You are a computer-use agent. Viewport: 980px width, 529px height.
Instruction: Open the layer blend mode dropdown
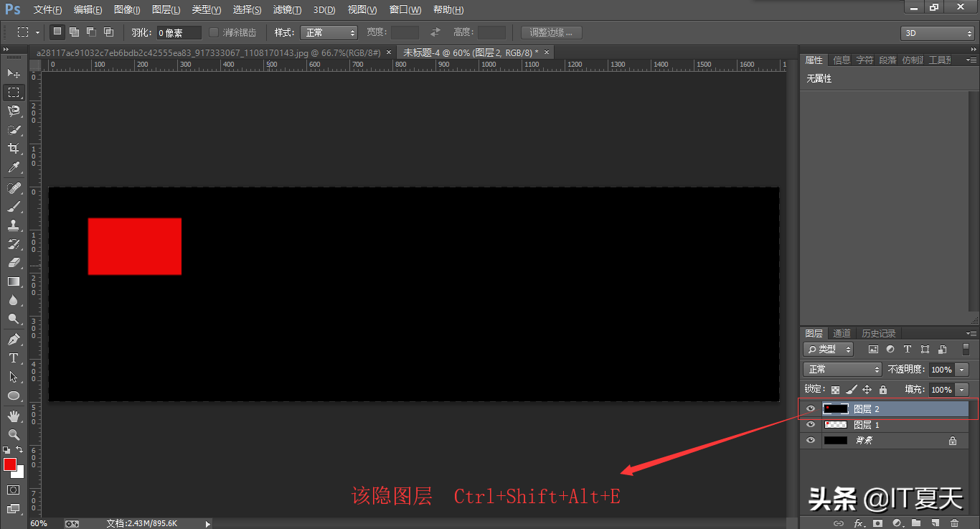[x=842, y=370]
